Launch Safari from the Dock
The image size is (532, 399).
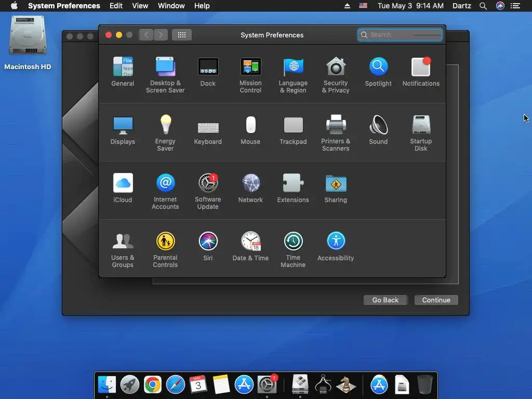175,384
